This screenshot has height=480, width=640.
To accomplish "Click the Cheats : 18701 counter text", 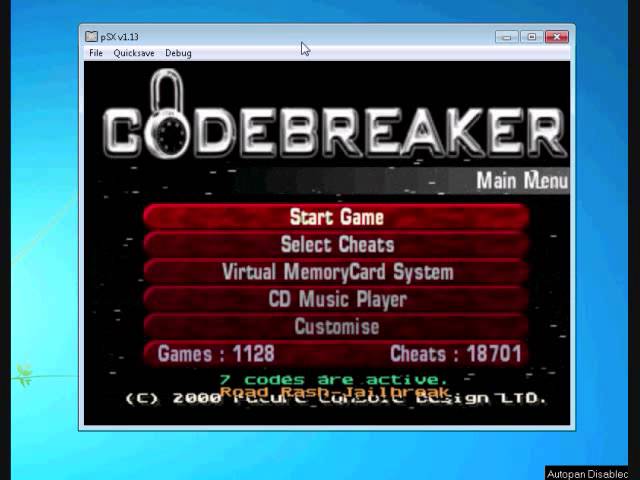I will 456,353.
